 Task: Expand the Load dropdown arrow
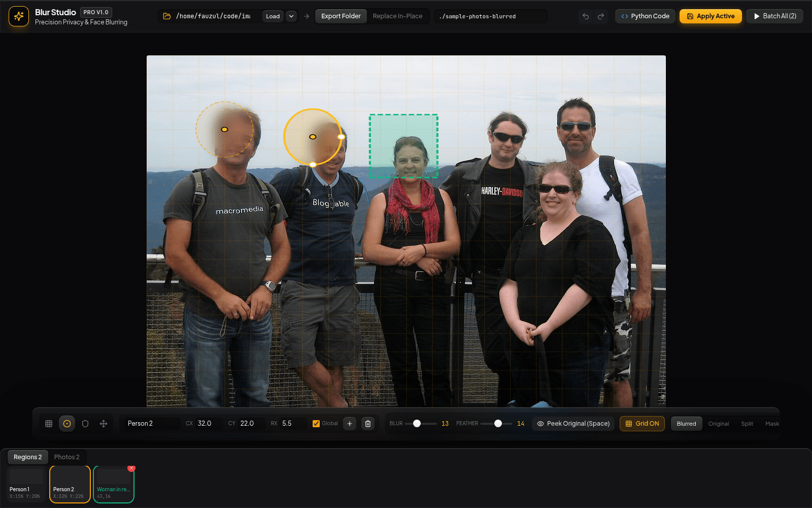291,16
